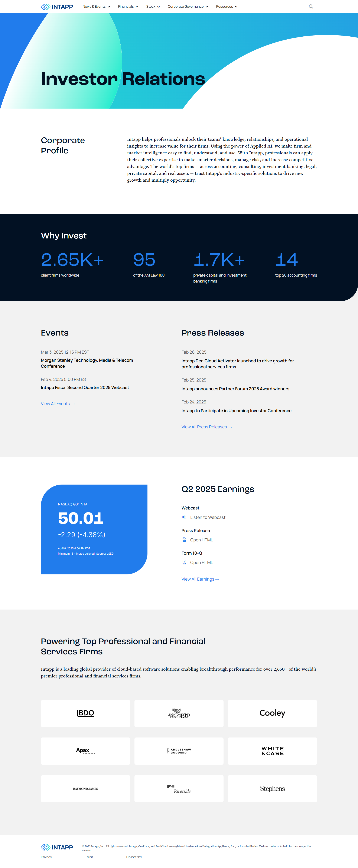This screenshot has width=358, height=868.
Task: Open the Corporate Governance menu
Action: (188, 6)
